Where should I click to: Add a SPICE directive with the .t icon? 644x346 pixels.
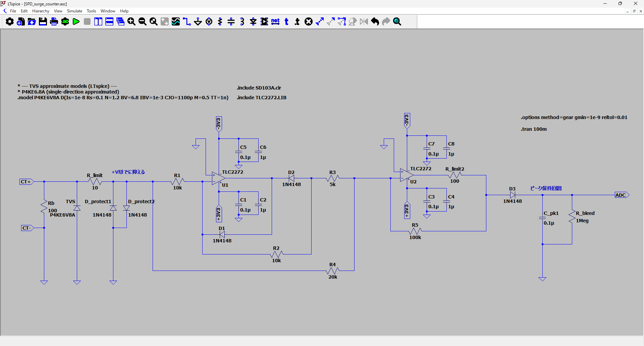point(297,22)
